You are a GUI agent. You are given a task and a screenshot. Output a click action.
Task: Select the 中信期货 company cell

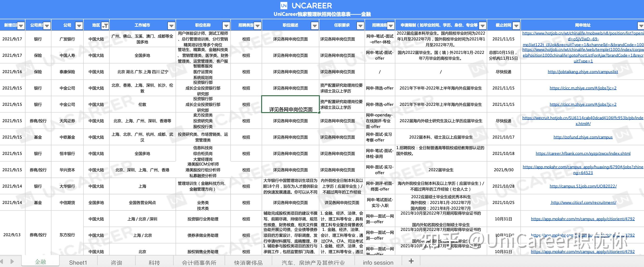tap(67, 203)
